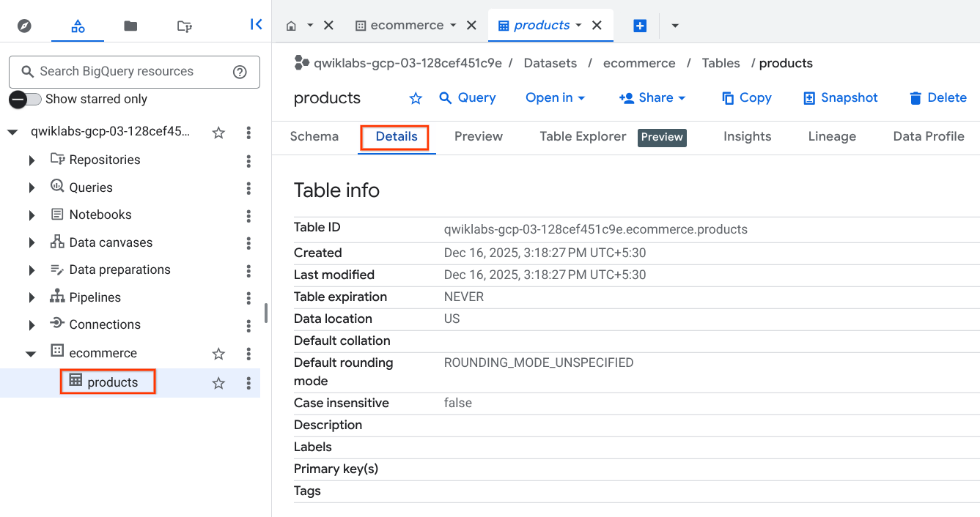980x517 pixels.
Task: Switch to the Schema tab
Action: (x=314, y=136)
